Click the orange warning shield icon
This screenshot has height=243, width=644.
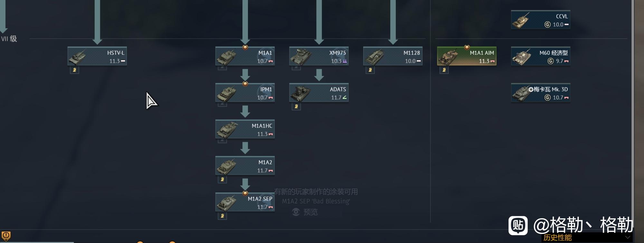click(x=6, y=236)
